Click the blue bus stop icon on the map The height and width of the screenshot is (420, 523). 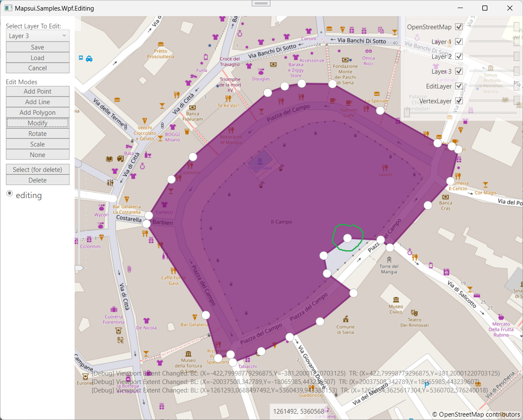81,58
